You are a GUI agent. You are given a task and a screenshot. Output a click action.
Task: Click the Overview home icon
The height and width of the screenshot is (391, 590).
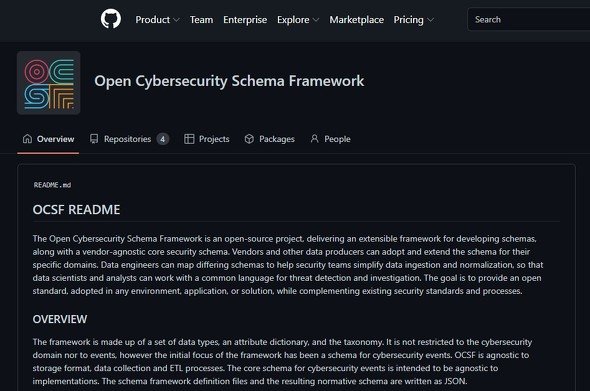pyautogui.click(x=27, y=139)
